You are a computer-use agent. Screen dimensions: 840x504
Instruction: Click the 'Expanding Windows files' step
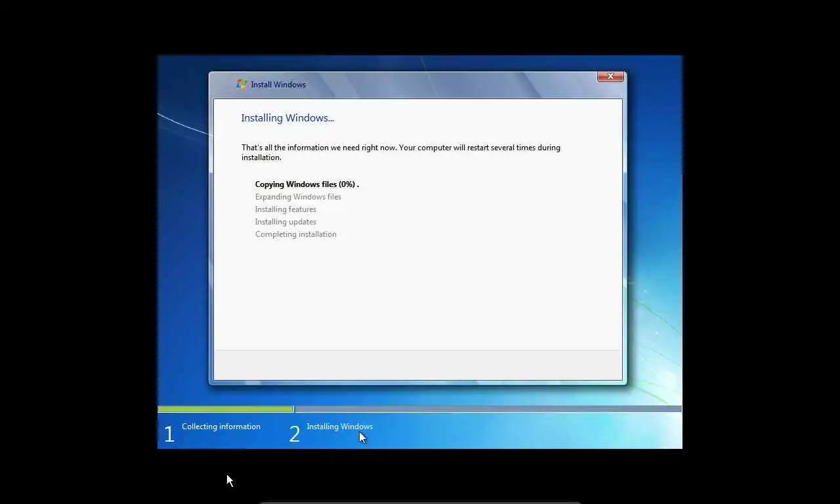(298, 197)
